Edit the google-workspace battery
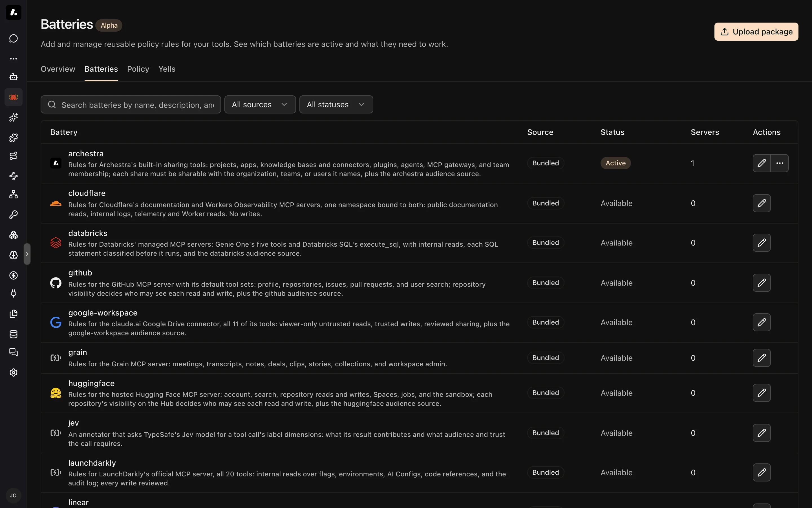The height and width of the screenshot is (508, 812). tap(762, 322)
